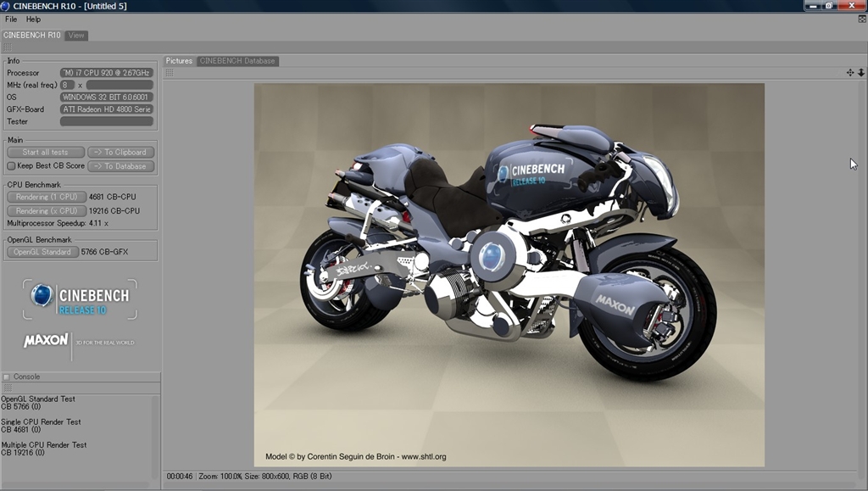This screenshot has height=491, width=868.
Task: Click the Processor info field
Action: pos(106,73)
